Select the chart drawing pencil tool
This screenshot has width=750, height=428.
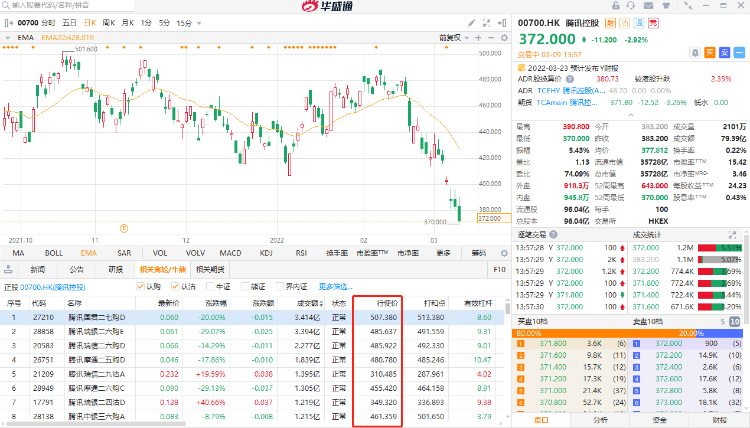pos(472,23)
